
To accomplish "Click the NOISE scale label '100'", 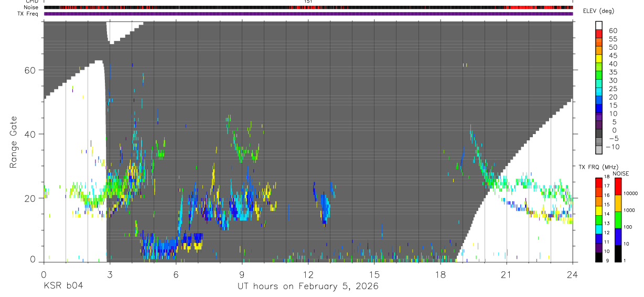I will point(629,227).
